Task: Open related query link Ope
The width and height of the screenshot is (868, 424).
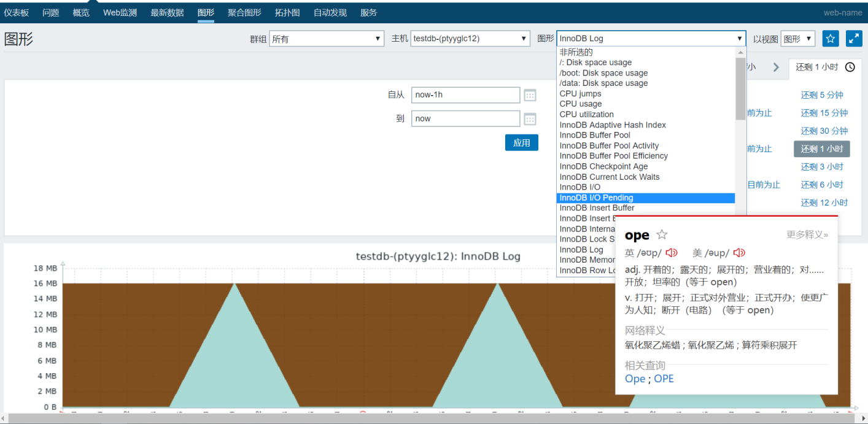Action: (635, 379)
